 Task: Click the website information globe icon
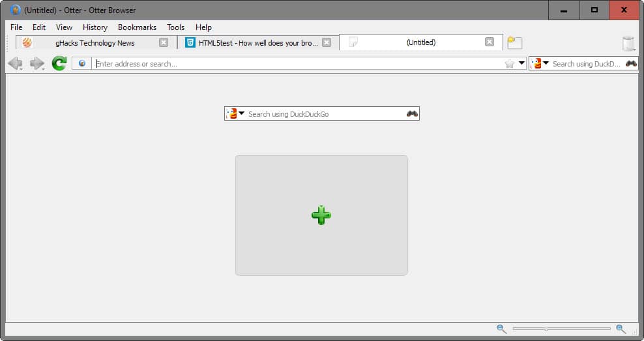coord(81,64)
